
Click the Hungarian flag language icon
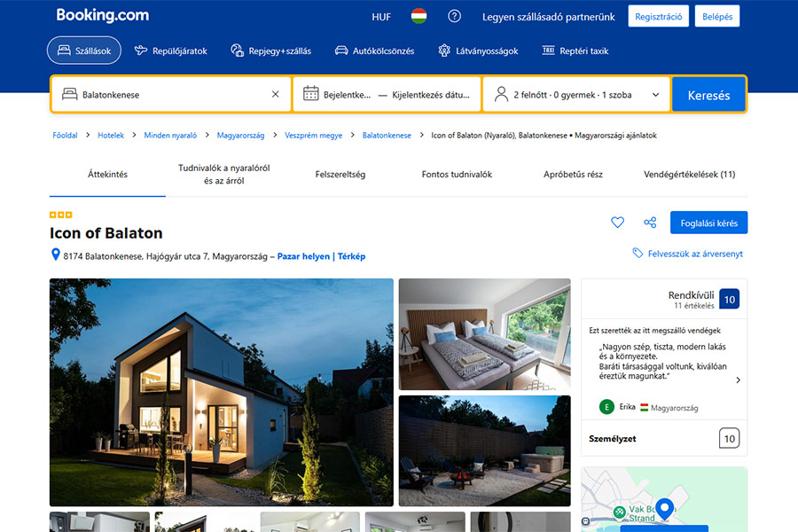[419, 16]
